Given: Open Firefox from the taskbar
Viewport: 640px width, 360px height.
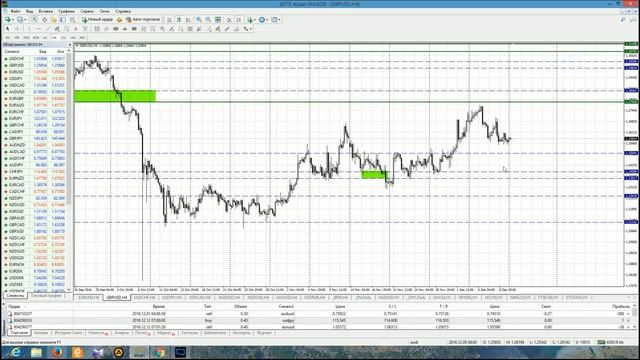Looking at the screenshot, I should click(57, 352).
